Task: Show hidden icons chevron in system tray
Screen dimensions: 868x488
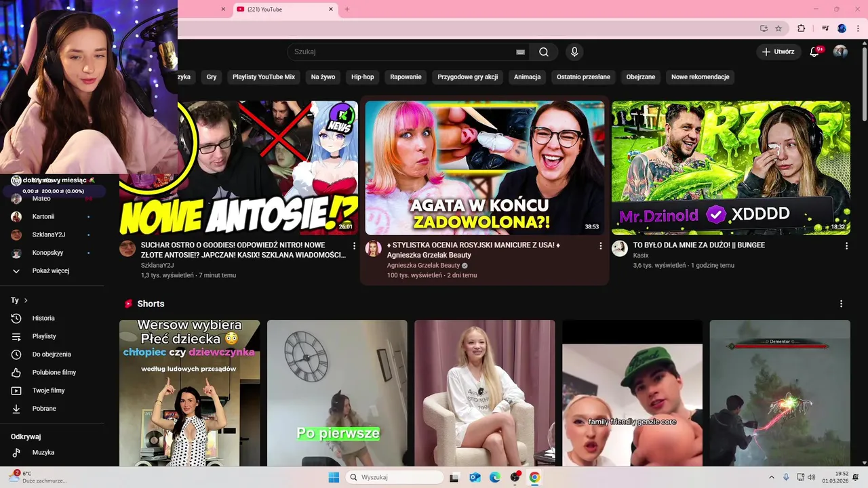Action: click(771, 477)
